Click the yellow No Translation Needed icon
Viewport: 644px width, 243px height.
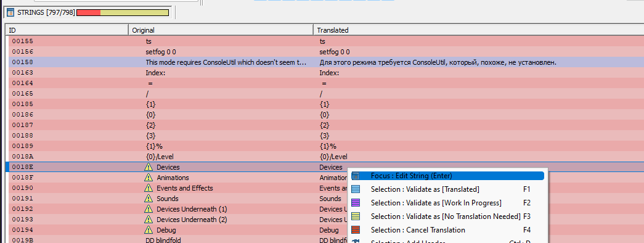356,216
